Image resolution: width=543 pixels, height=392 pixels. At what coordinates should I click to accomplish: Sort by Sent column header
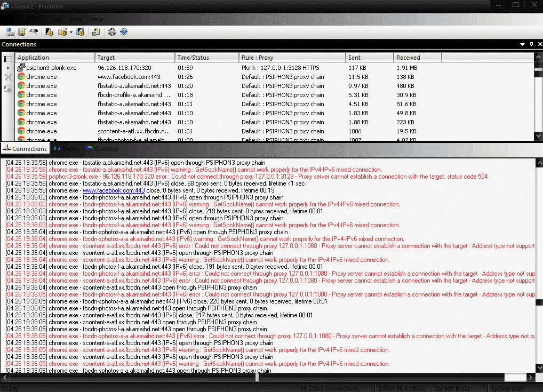click(370, 58)
